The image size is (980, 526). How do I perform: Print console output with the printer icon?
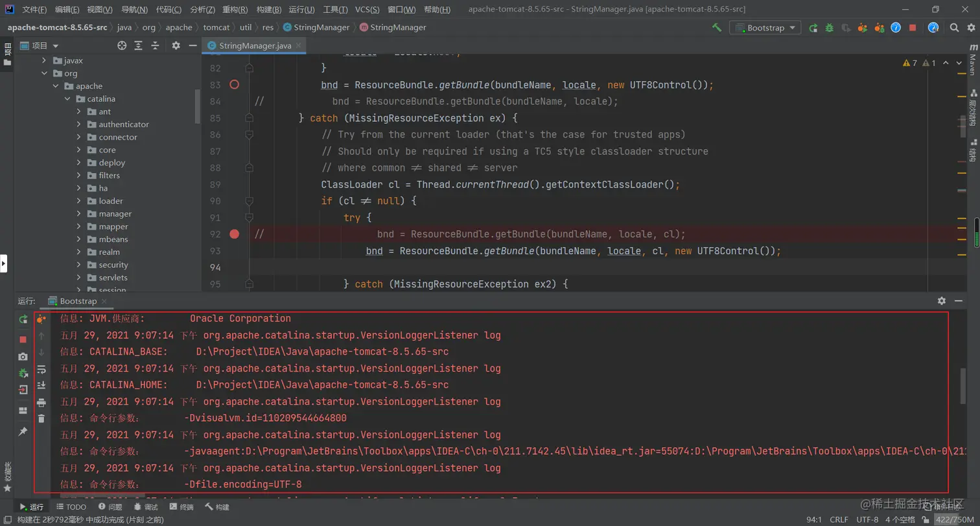(x=41, y=403)
